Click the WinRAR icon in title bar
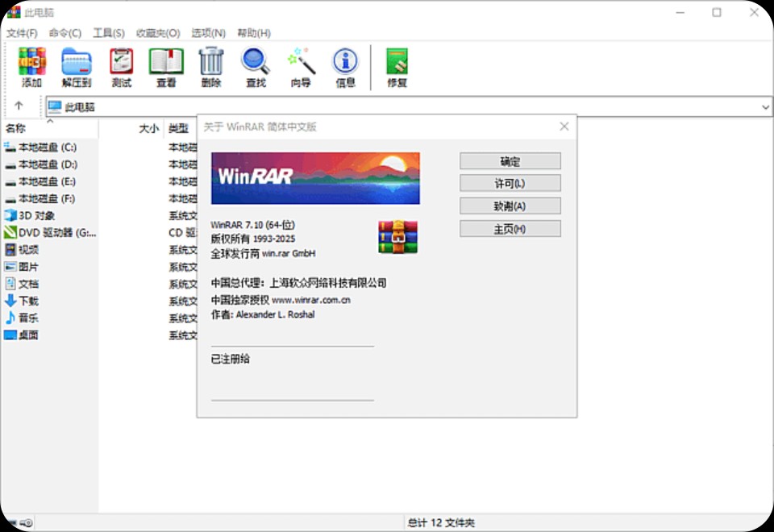 [14, 11]
